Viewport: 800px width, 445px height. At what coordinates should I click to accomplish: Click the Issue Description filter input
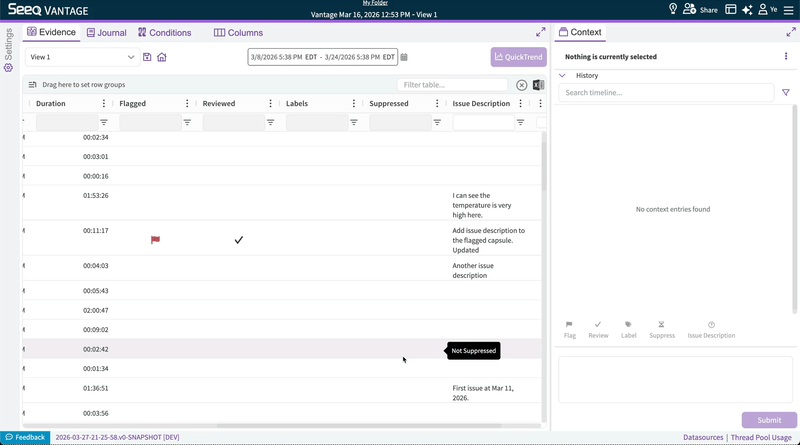[x=484, y=122]
